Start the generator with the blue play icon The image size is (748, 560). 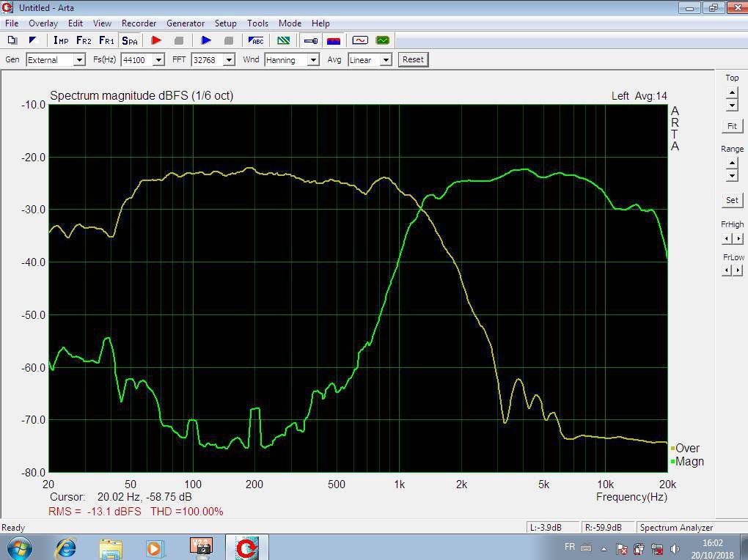click(206, 40)
